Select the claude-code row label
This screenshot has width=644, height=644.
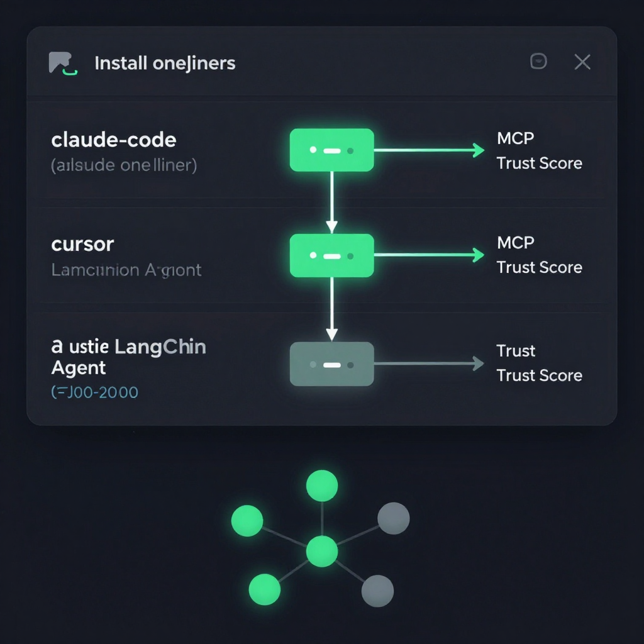click(114, 140)
